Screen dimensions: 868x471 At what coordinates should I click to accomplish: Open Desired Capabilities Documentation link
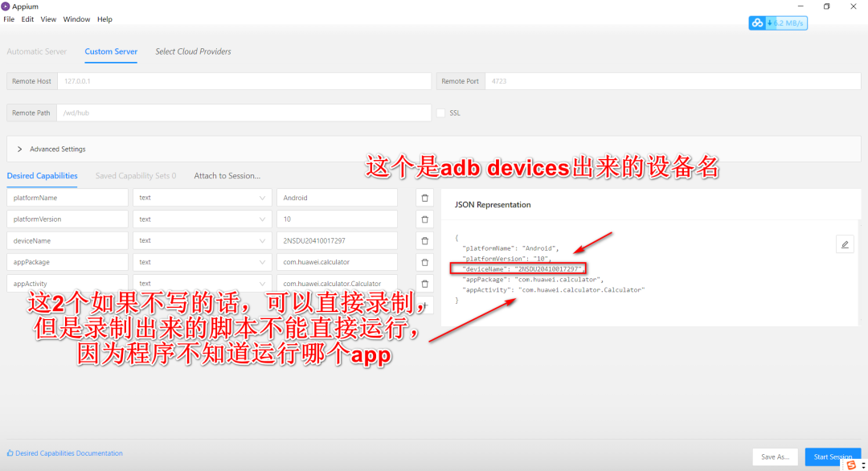(x=65, y=453)
